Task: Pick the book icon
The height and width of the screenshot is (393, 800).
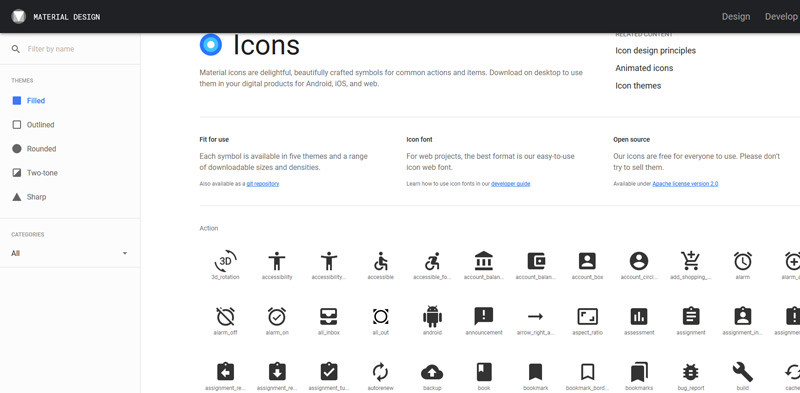Action: click(484, 372)
